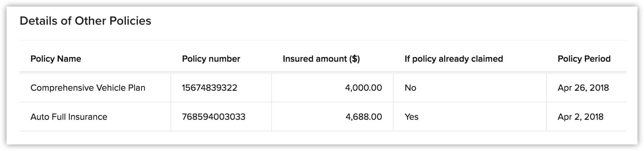The height and width of the screenshot is (151, 644).
Task: Click the No claimed value
Action: pos(410,88)
